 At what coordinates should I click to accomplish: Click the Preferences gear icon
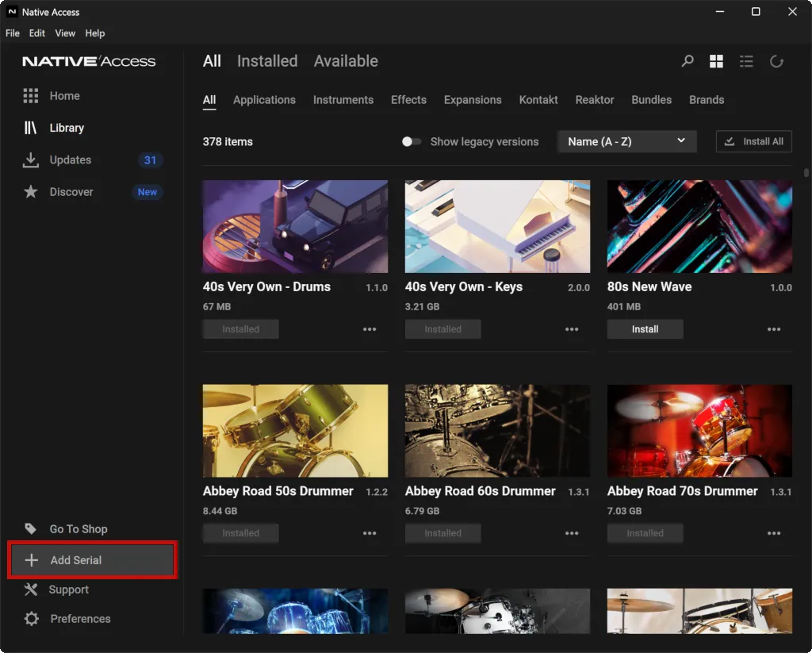[32, 618]
